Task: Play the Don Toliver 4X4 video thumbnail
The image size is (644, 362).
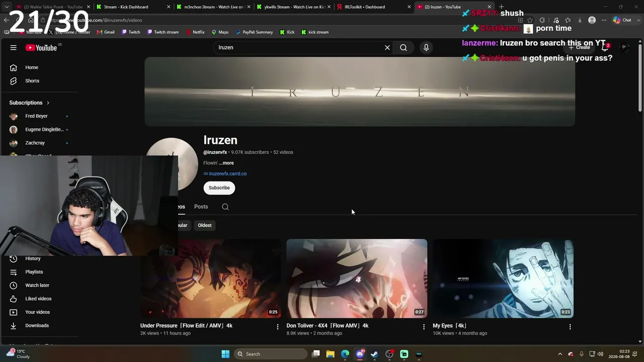Action: (x=357, y=279)
